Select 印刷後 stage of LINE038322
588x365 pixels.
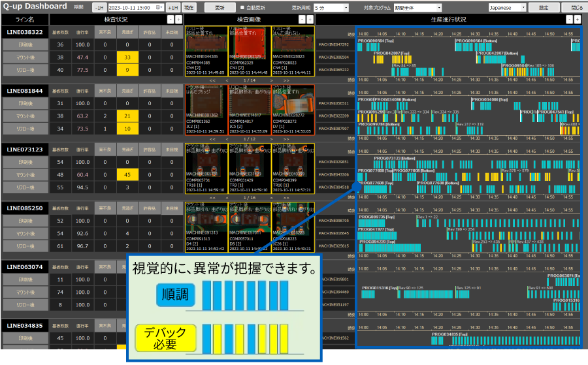25,44
